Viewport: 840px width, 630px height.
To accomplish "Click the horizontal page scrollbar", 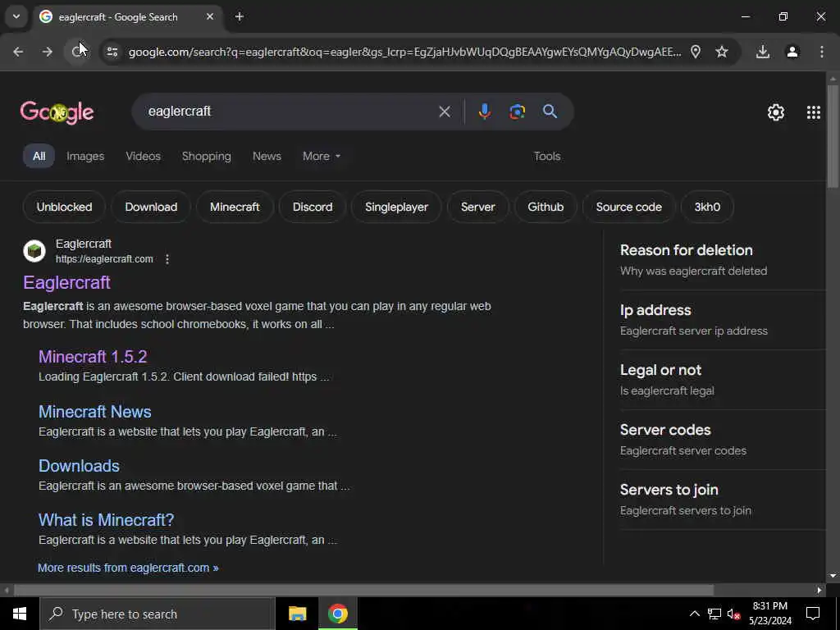I will click(363, 590).
